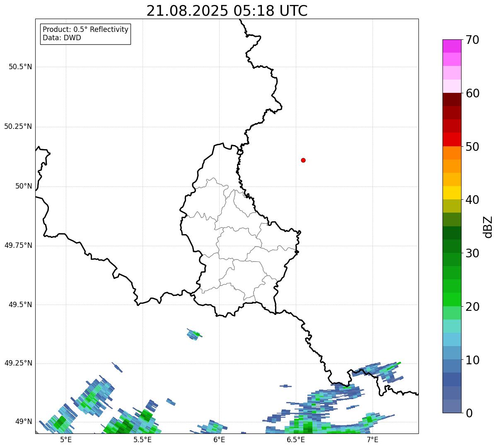Click the 5.5°E longitude label
Screen dimensions: 498x448
click(x=143, y=440)
